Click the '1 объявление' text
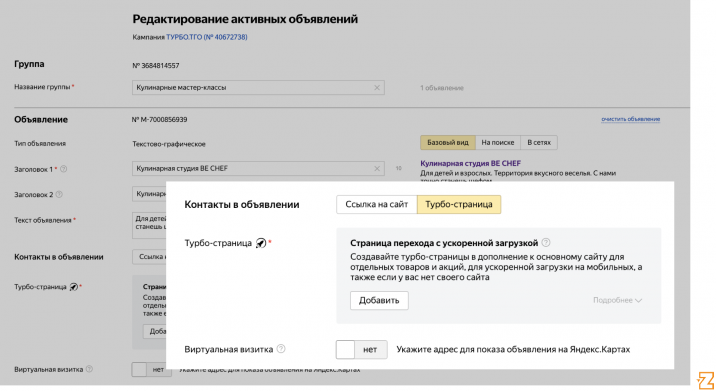The image size is (716, 391). click(x=442, y=88)
